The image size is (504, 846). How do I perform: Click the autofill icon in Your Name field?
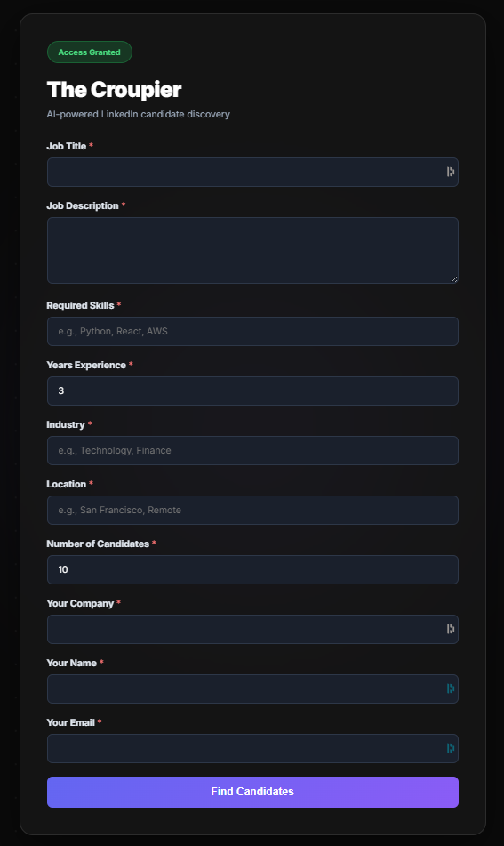point(450,689)
